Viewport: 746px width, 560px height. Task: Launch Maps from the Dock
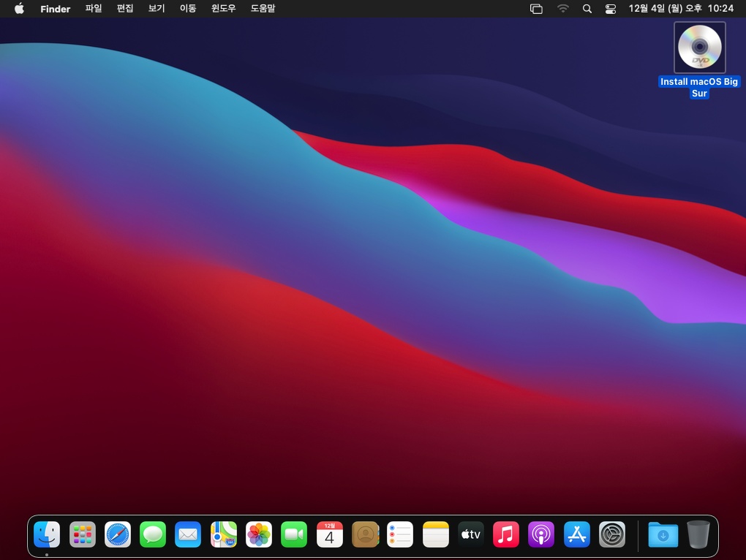click(224, 535)
